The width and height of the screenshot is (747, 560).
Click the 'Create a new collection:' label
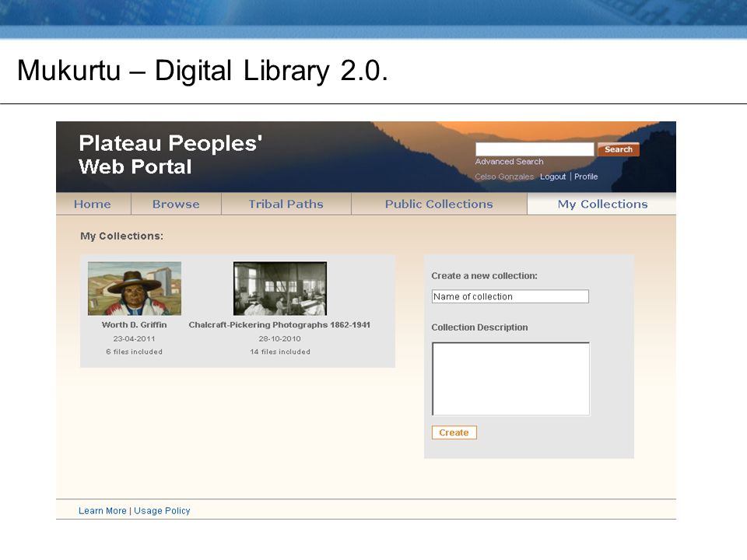click(485, 275)
